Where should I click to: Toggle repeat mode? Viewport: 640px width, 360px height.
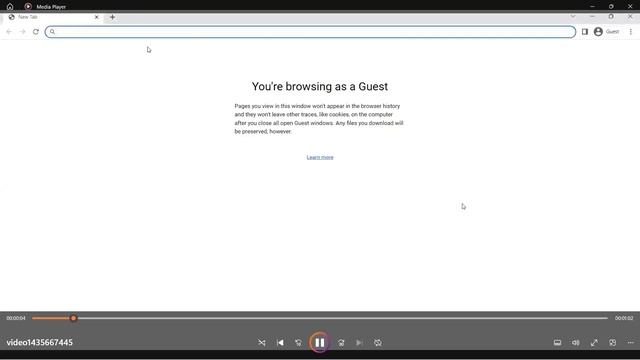(x=378, y=342)
